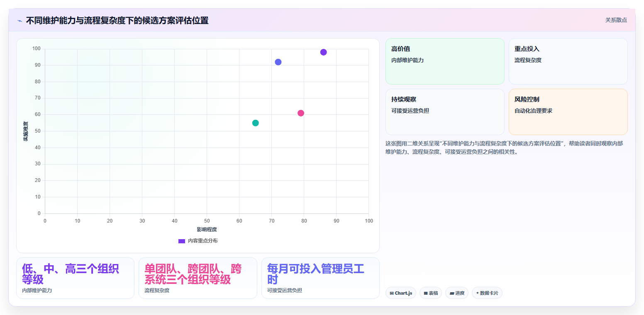Click the 实施难度 y-axis title
Screen dimensions: 644x315
[26, 131]
